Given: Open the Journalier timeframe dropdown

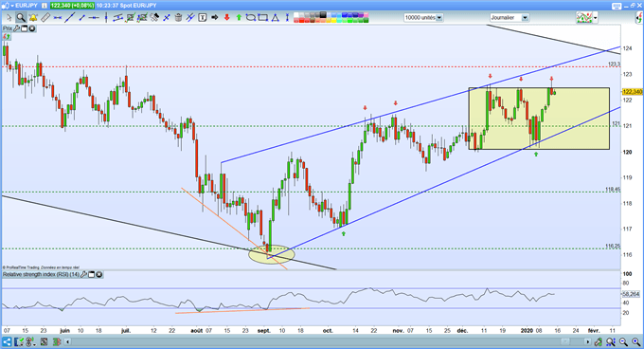Looking at the screenshot, I should coord(510,18).
